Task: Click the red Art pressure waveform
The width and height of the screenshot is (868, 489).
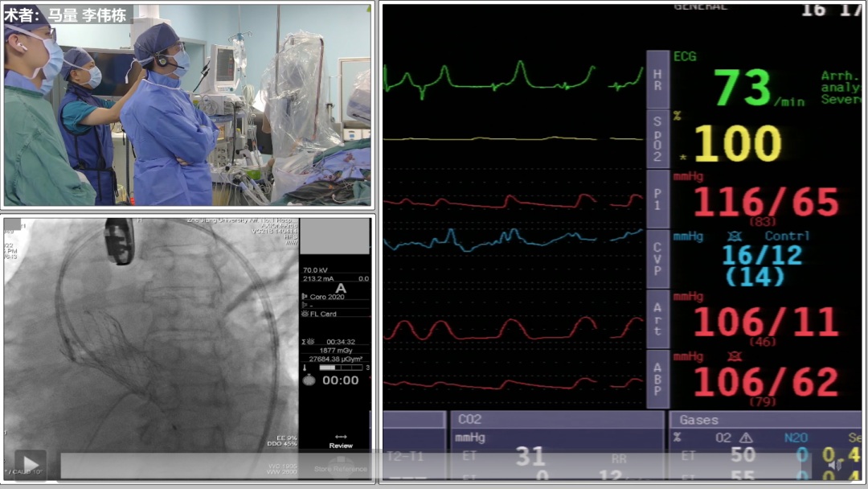Action: click(x=513, y=328)
